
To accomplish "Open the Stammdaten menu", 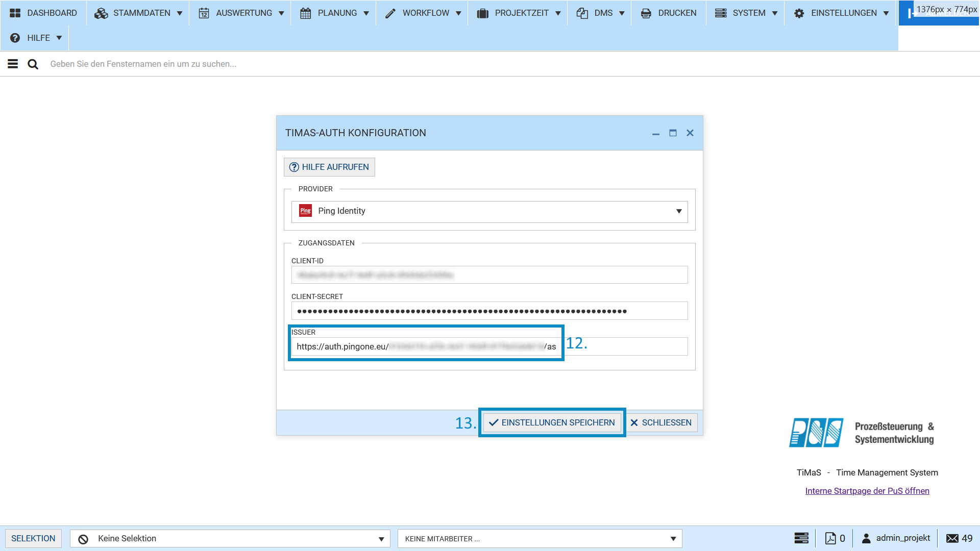I will (x=138, y=13).
